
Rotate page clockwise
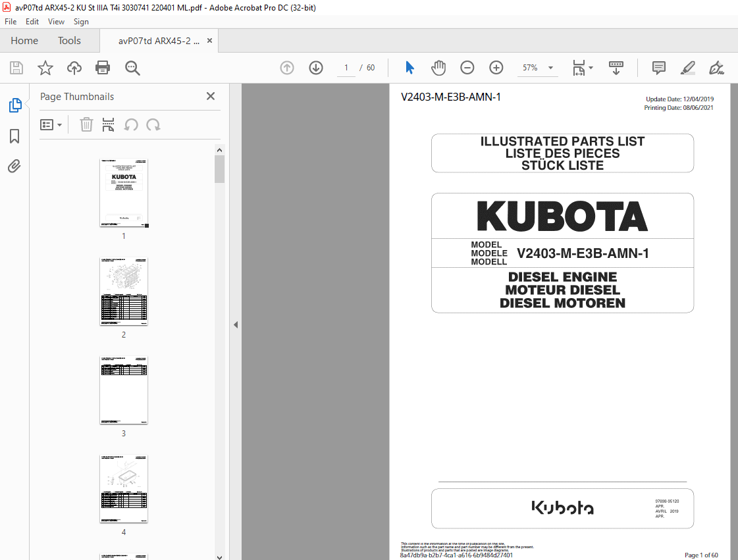(153, 125)
